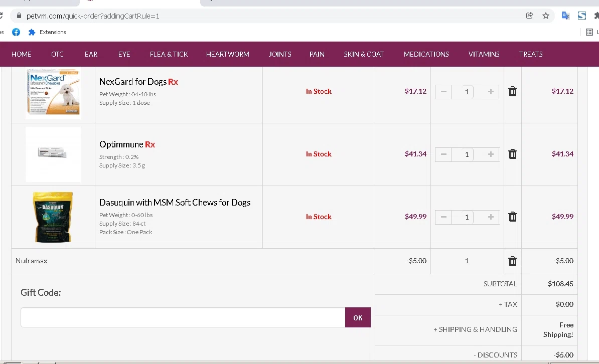Click the Dasuquin bag product image
Screen dimensions: 599x364
[53, 217]
